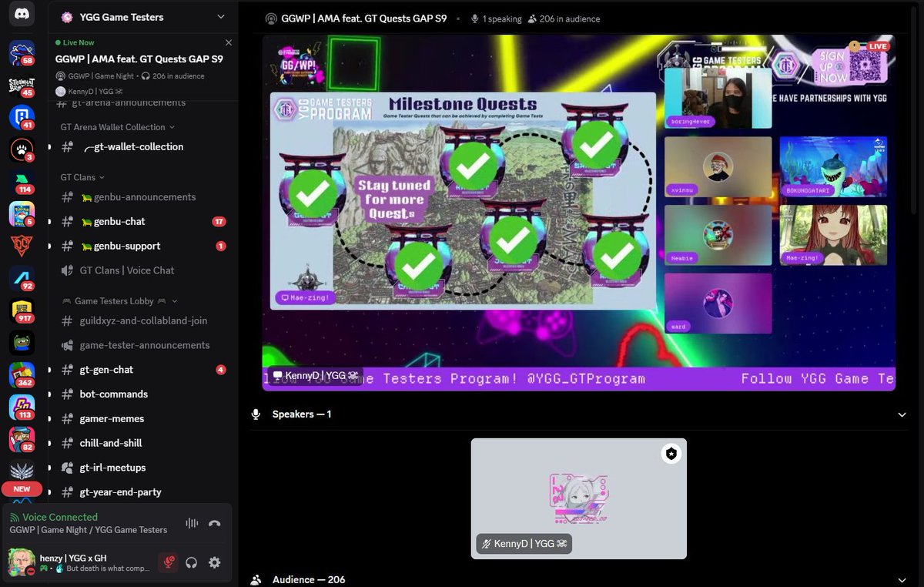Toggle noise suppression waveform icon
The image size is (924, 587).
(x=192, y=524)
